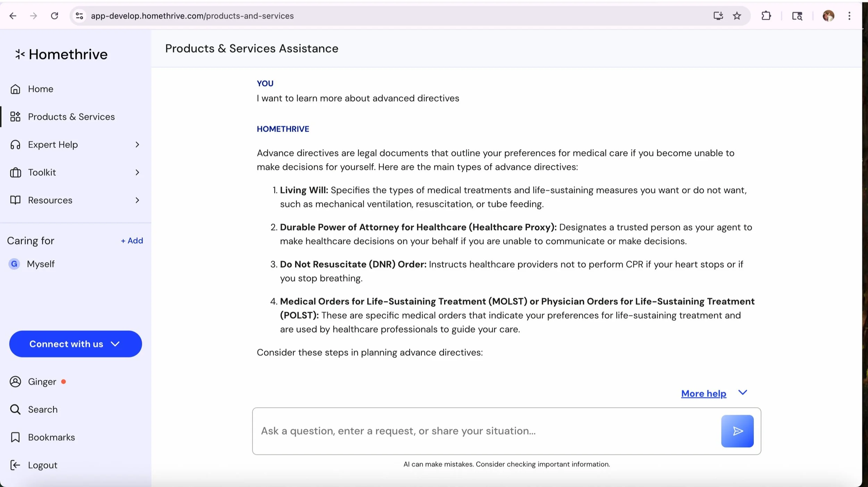Bookmark this page with star icon

[737, 16]
